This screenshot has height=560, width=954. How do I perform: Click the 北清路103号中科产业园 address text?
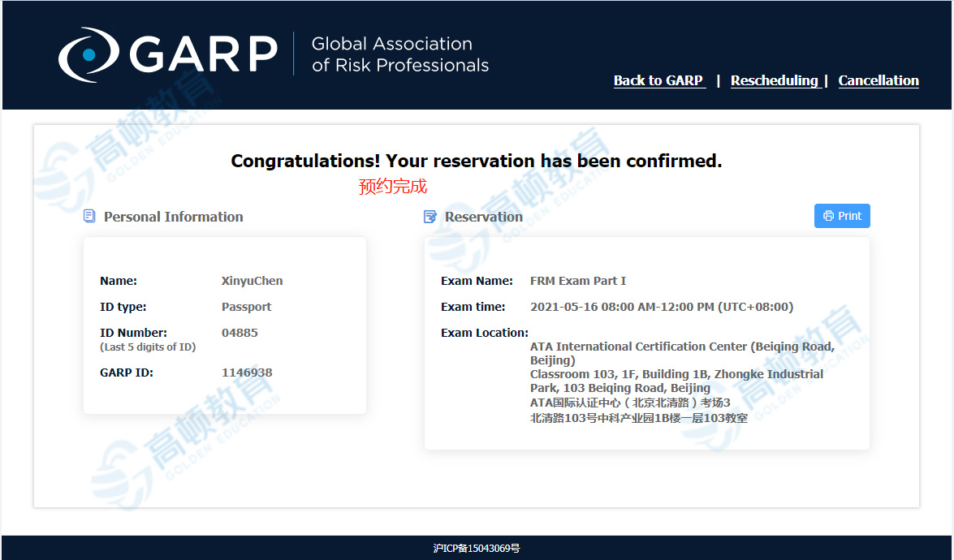[x=639, y=418]
